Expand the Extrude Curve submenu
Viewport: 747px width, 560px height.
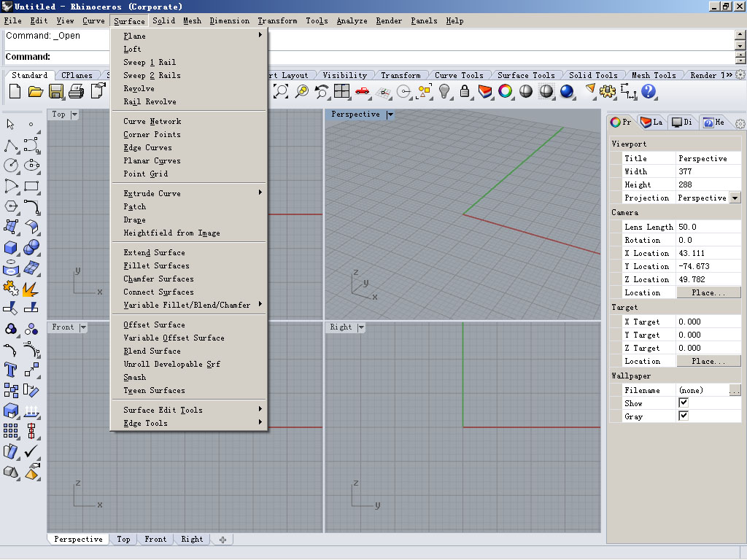189,193
